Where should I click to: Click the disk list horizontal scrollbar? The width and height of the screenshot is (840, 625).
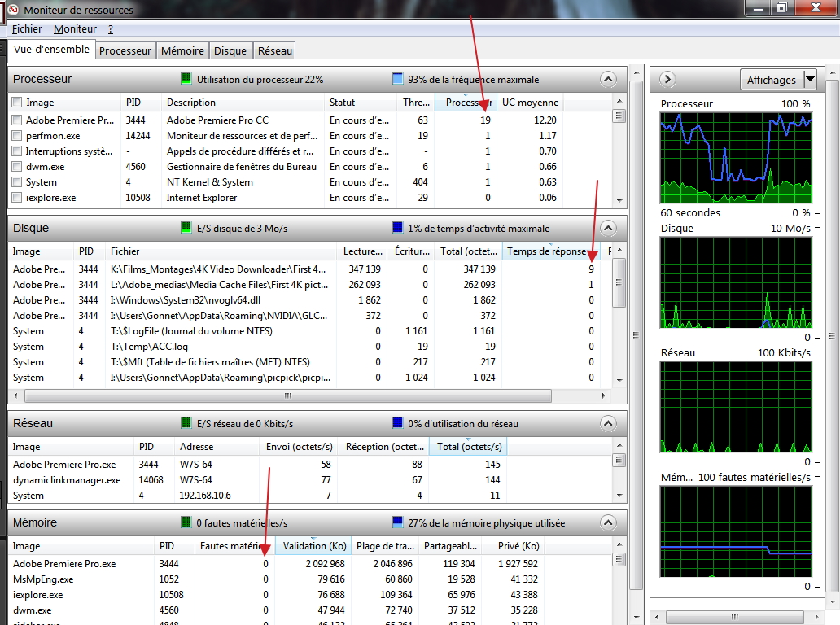click(287, 396)
